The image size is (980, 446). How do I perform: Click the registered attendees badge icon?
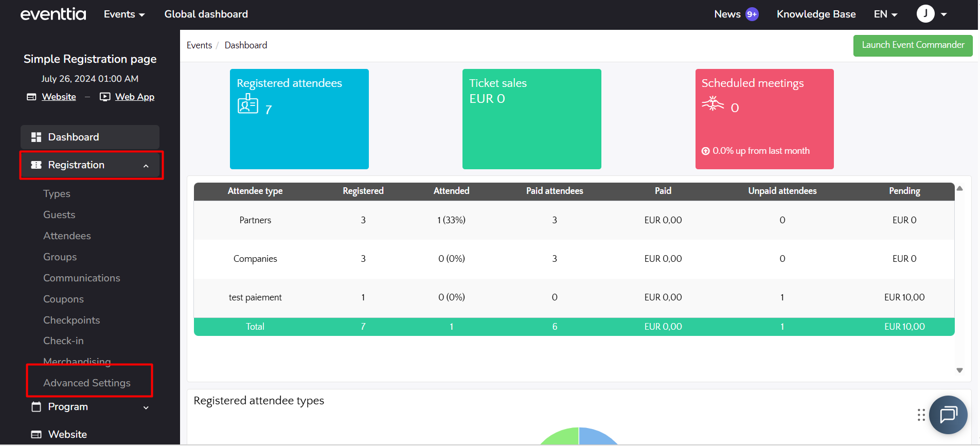(x=247, y=104)
